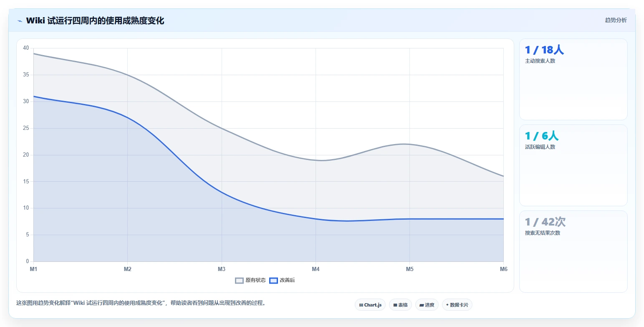This screenshot has height=327, width=644.
Task: Click the lightning icon beside the title
Action: coord(20,21)
